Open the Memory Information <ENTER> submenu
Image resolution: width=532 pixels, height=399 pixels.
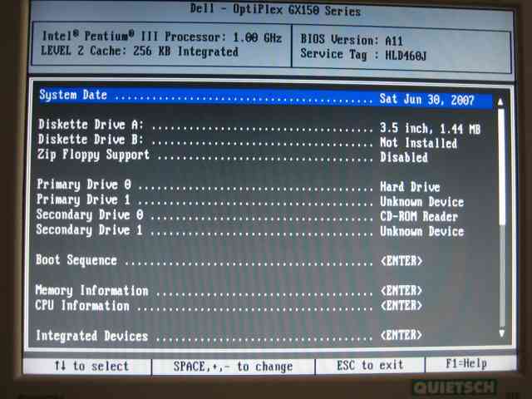401,291
